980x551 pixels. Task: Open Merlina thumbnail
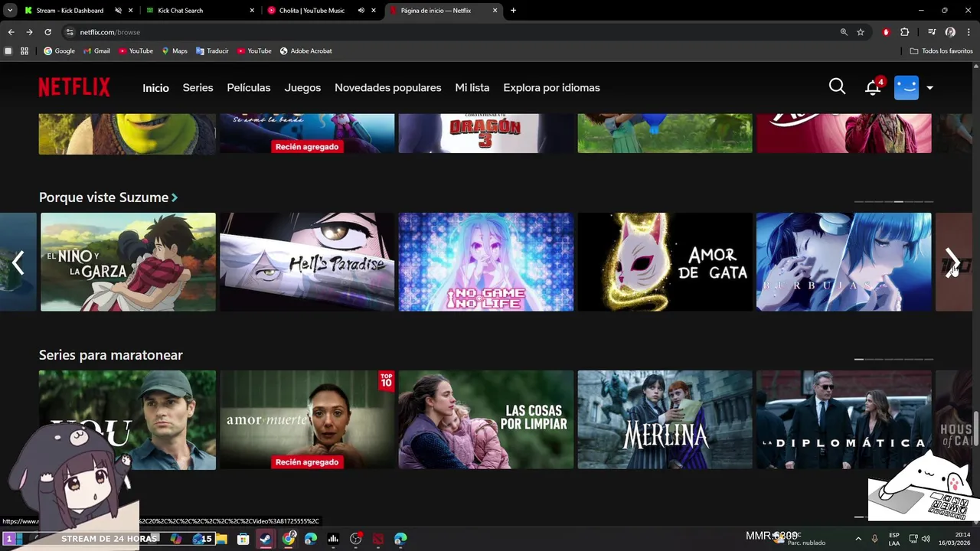[665, 419]
